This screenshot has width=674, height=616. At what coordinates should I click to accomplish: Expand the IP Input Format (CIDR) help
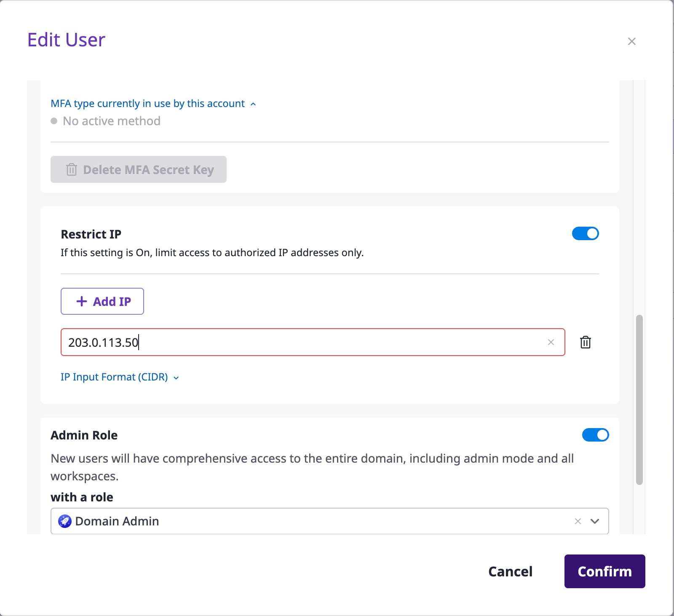pyautogui.click(x=120, y=377)
